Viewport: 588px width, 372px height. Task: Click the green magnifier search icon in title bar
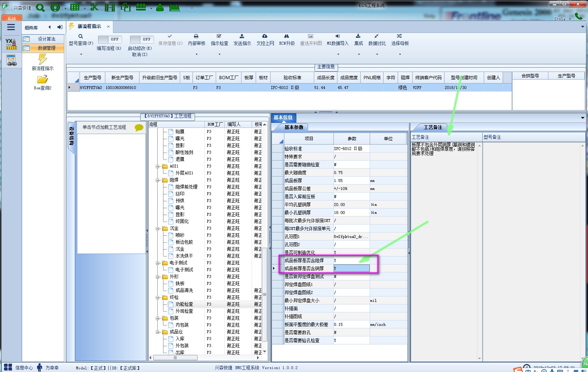(x=40, y=8)
